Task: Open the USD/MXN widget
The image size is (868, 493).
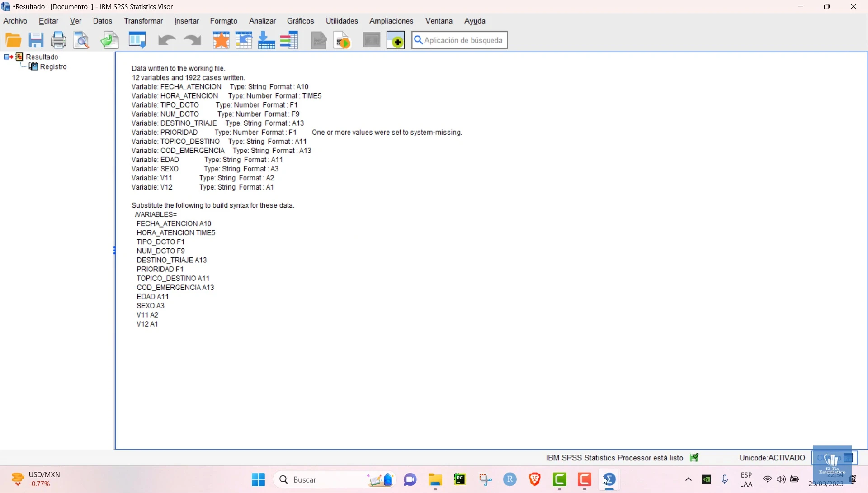Action: coord(36,480)
